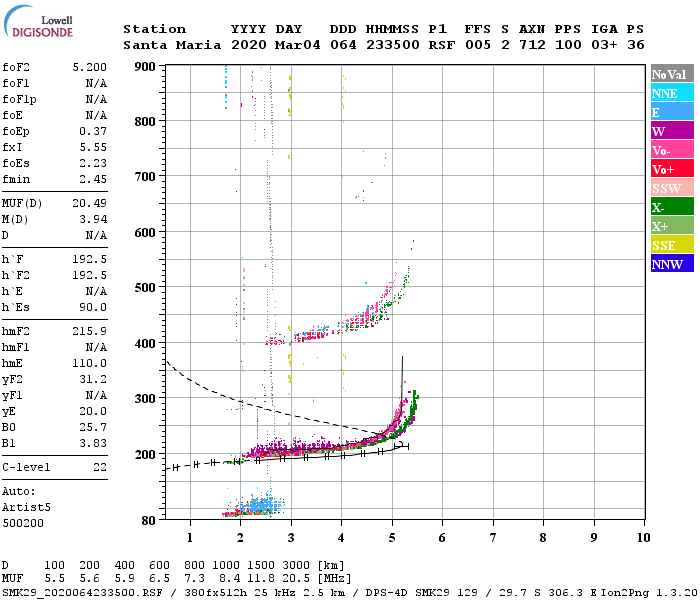Viewport: 700px width, 600px height.
Task: Click the foF2 value 5.200
Action: 90,67
